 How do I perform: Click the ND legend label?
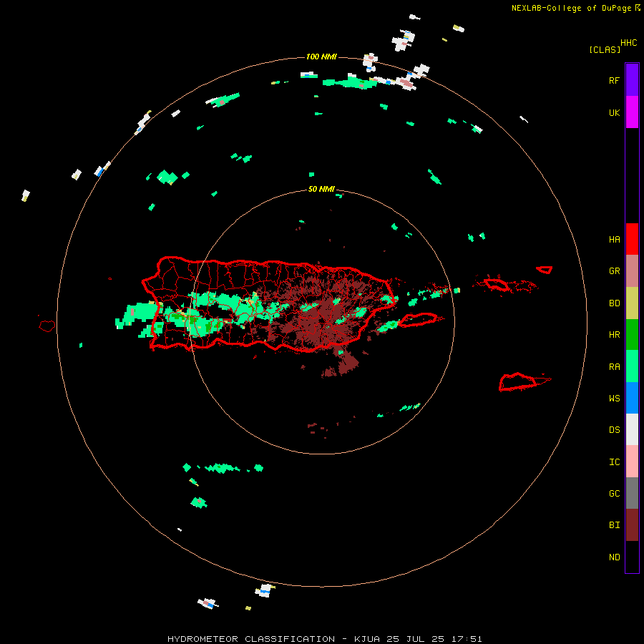coord(614,557)
